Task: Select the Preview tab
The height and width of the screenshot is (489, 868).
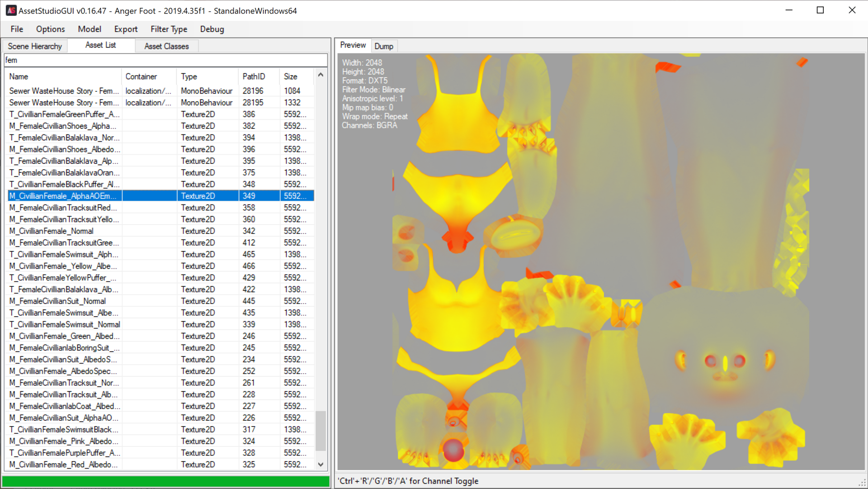Action: coord(353,45)
